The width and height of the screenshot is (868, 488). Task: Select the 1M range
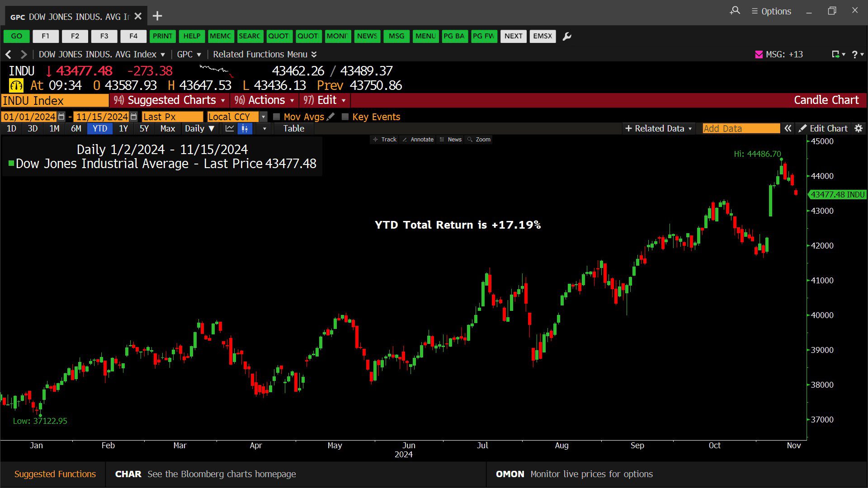coord(54,128)
